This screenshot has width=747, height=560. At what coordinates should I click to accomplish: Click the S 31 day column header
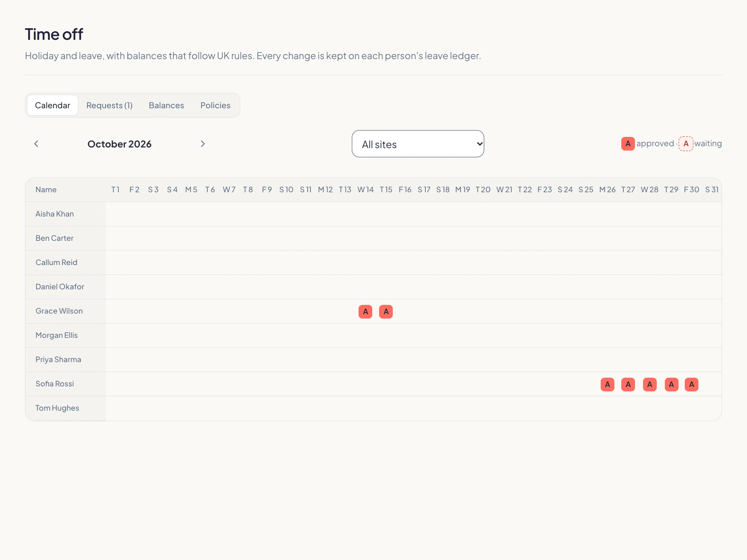[x=712, y=190]
